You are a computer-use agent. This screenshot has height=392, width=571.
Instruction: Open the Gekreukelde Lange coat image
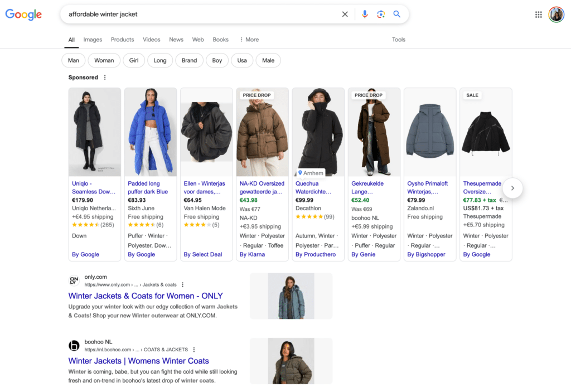(374, 132)
